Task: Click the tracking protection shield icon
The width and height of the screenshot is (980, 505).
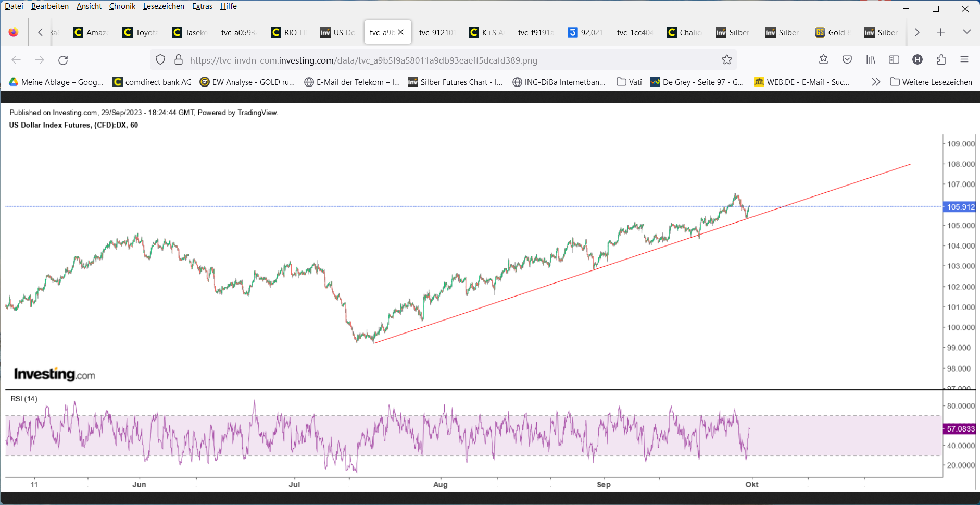Action: point(160,60)
